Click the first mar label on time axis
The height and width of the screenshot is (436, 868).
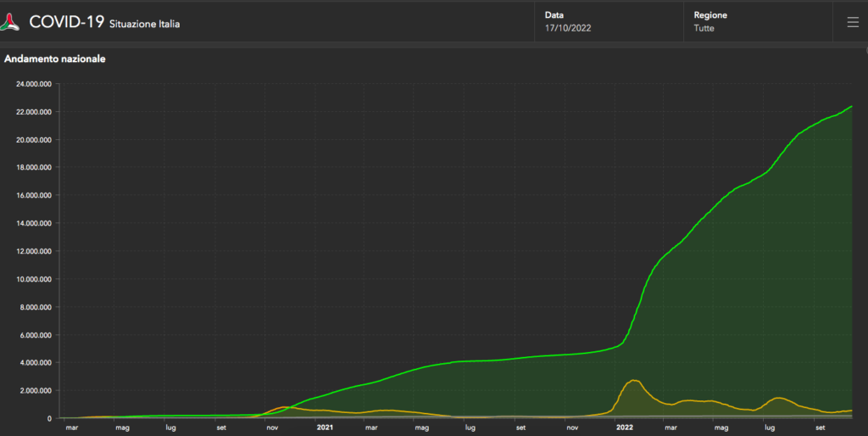[72, 428]
